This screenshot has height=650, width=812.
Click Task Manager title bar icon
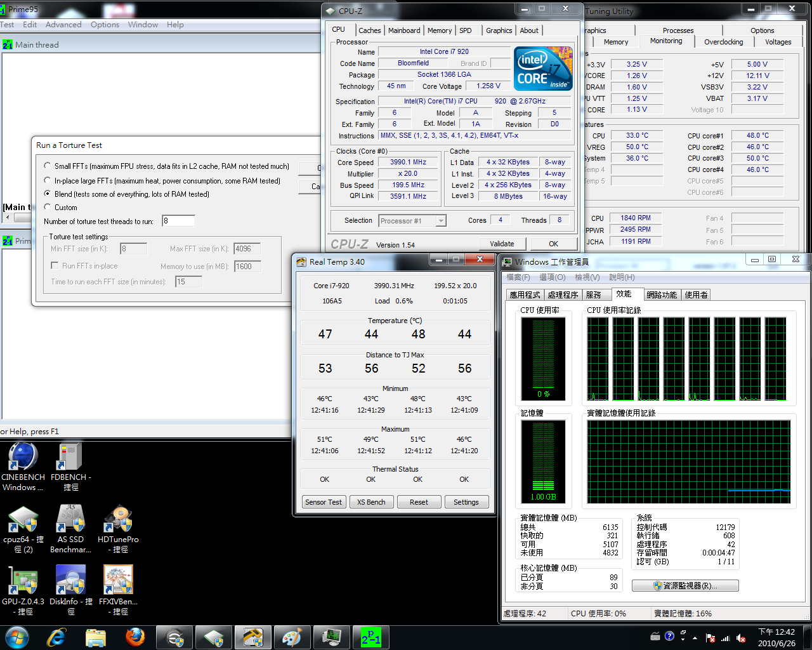[x=507, y=262]
